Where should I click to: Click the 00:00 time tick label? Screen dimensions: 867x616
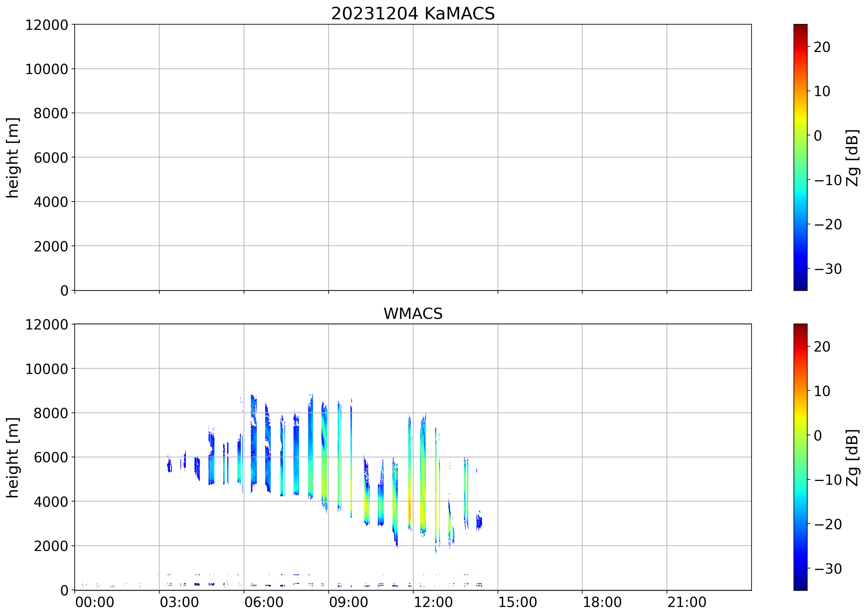(95, 603)
